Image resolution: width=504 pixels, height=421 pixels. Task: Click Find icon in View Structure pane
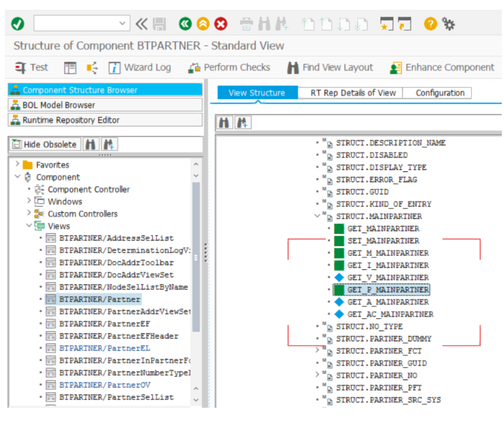224,123
